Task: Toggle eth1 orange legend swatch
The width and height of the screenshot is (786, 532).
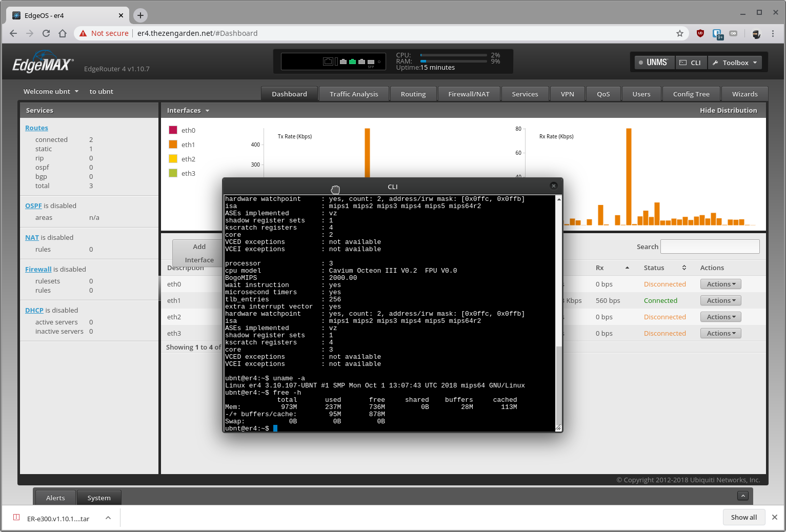Action: pyautogui.click(x=173, y=145)
